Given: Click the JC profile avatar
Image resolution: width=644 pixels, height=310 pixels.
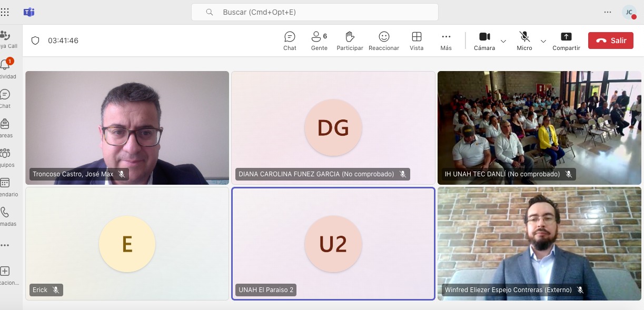Looking at the screenshot, I should 629,12.
